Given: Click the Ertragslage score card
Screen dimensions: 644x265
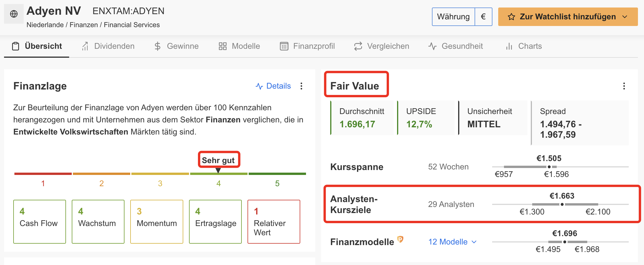Looking at the screenshot, I should (215, 222).
